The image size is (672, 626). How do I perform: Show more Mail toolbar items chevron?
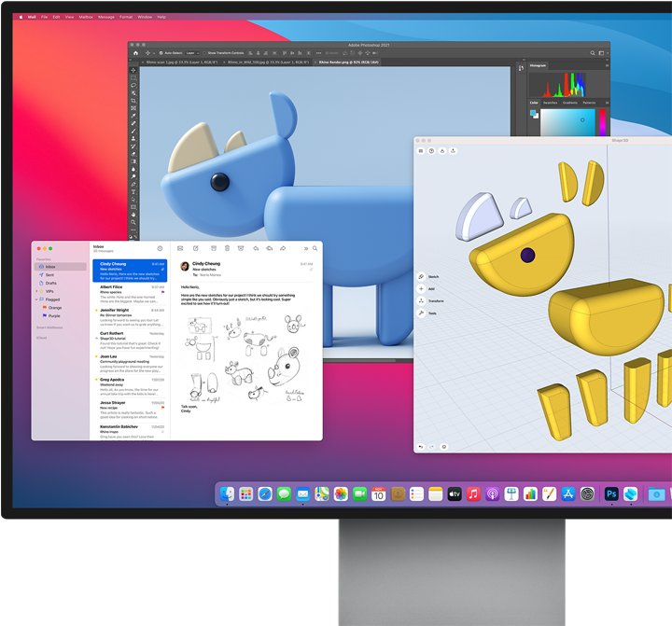[305, 248]
